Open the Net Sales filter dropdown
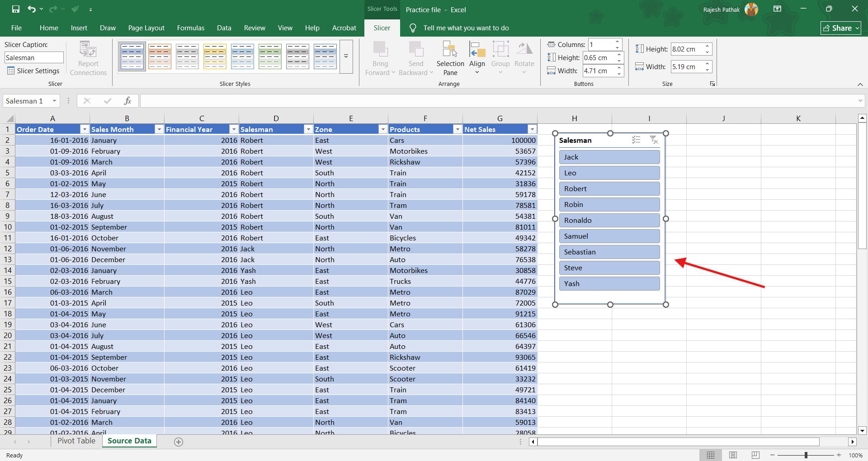The width and height of the screenshot is (868, 461). (532, 130)
